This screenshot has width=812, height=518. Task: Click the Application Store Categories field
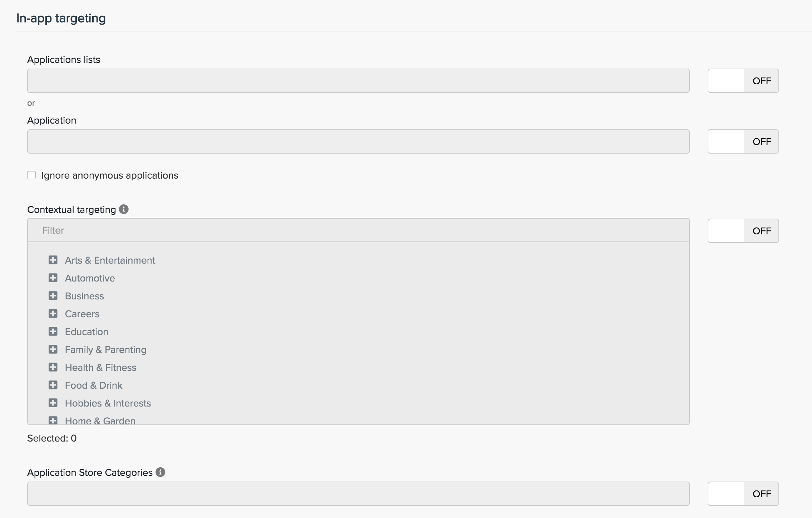click(358, 494)
